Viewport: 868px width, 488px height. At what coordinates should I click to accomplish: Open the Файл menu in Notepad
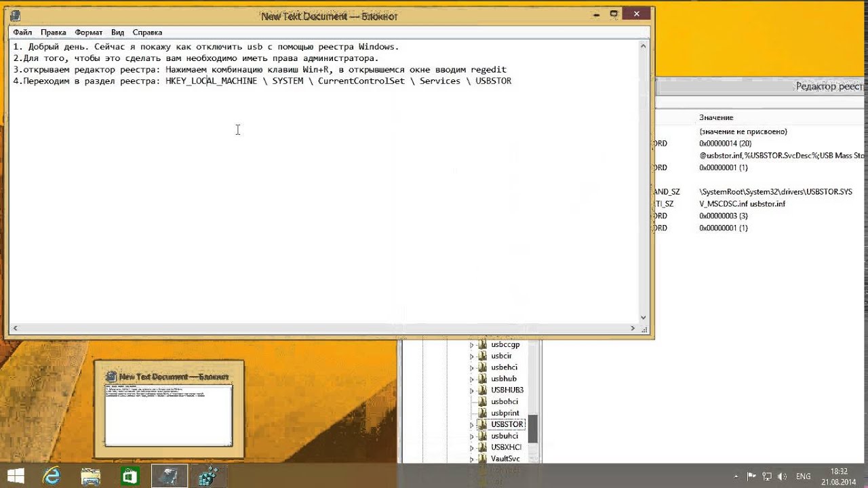(x=22, y=33)
